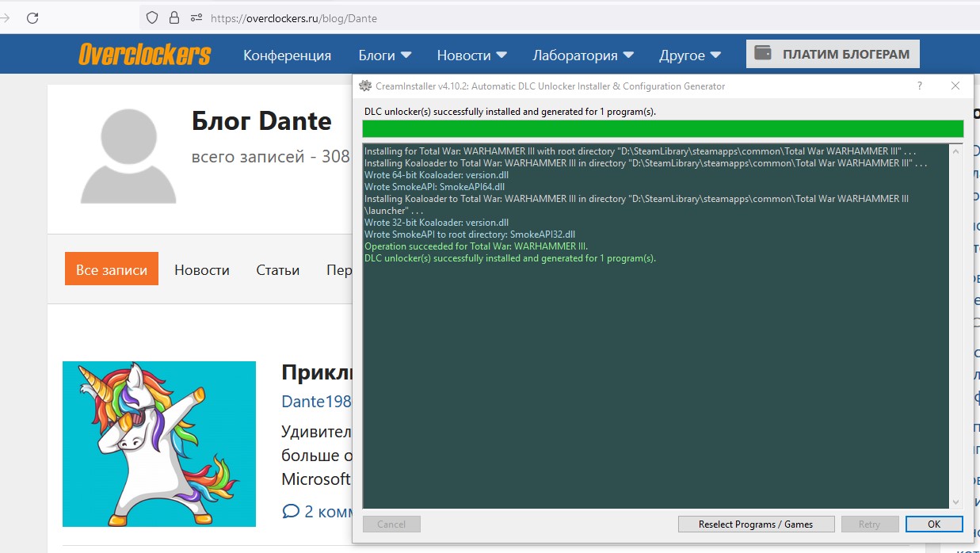Click the OK button in CreamInstaller
This screenshot has height=553, width=980.
coord(934,524)
